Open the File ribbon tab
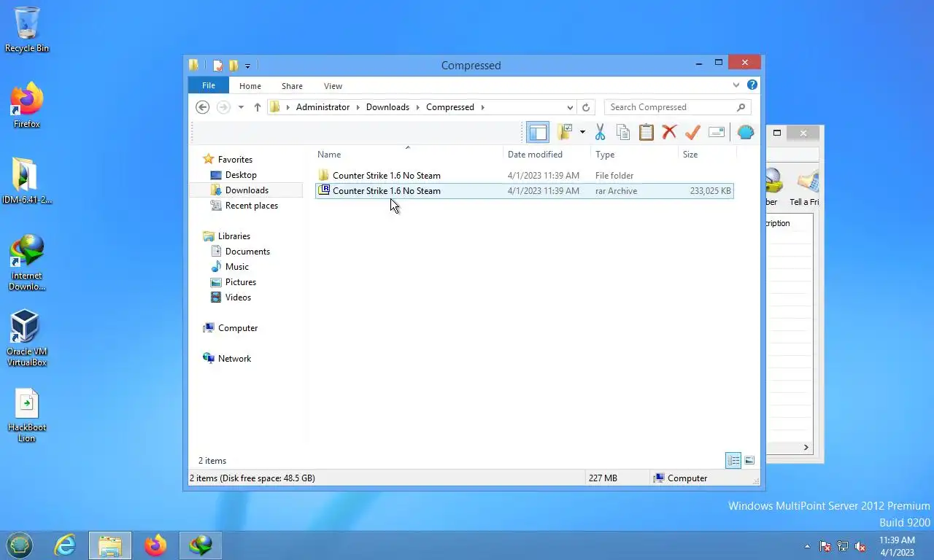 pyautogui.click(x=209, y=85)
